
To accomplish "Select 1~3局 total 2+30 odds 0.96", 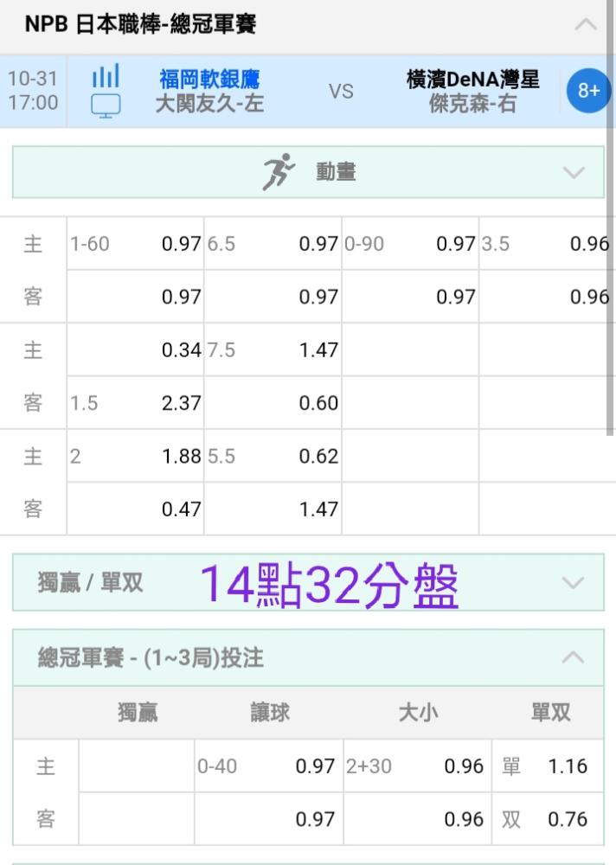I will [417, 766].
